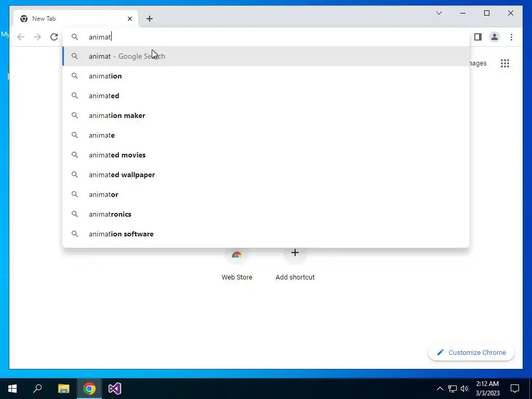Image resolution: width=532 pixels, height=399 pixels.
Task: Click the Customize Chrome button
Action: click(471, 353)
